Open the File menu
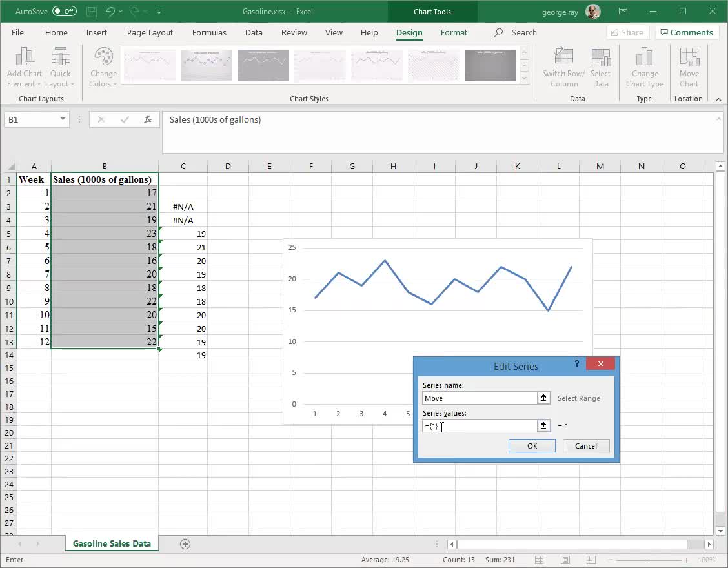 click(17, 32)
